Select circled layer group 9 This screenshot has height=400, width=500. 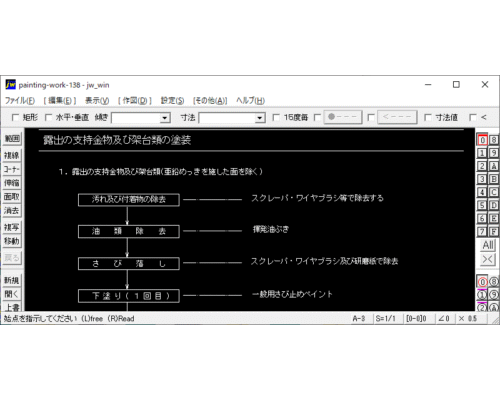tap(494, 295)
